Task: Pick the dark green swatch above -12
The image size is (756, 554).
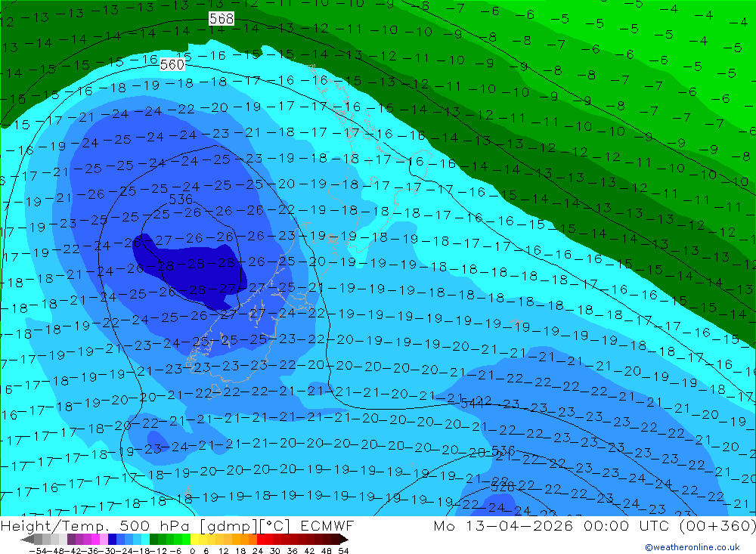Action: coord(153,539)
